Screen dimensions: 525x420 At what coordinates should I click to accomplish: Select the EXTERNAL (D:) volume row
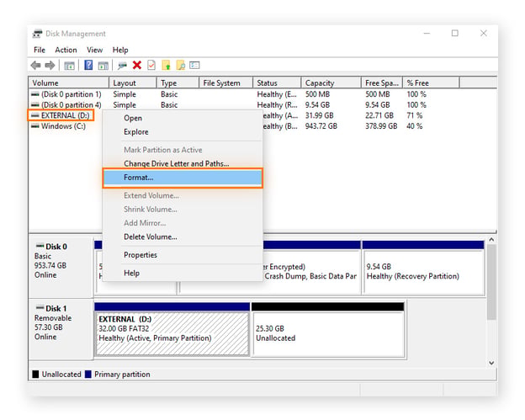pos(61,115)
